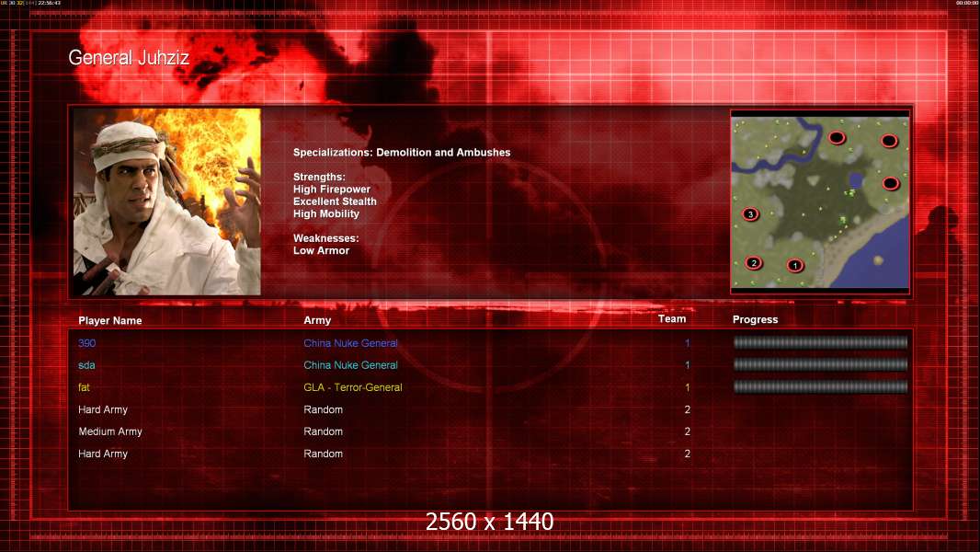Click the Player Name column header
Screen dimensions: 980x552
(110, 321)
